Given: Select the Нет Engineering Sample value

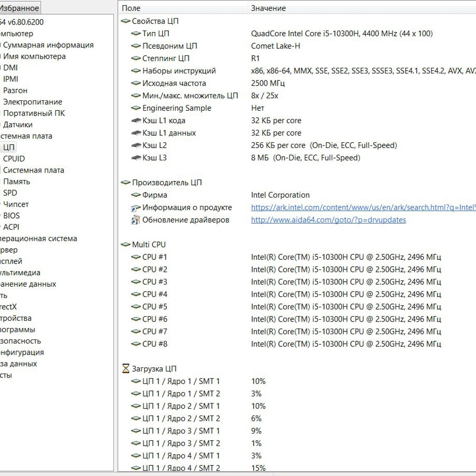Looking at the screenshot, I should (258, 108).
